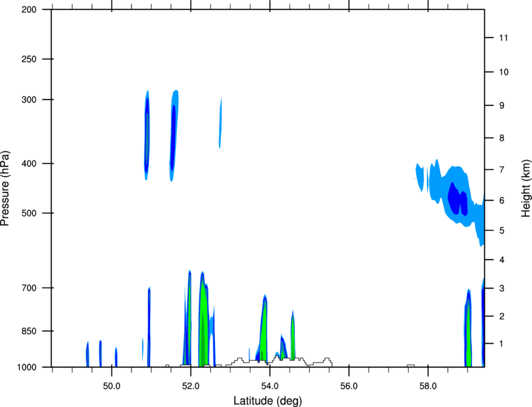This screenshot has width=532, height=407.
Task: Click the 9 km height tick label
Action: point(502,106)
